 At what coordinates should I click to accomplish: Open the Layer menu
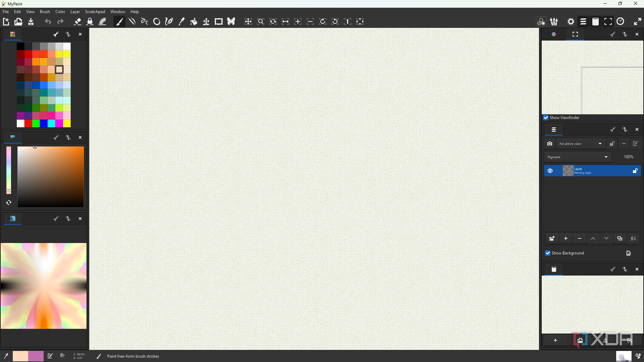[x=75, y=12]
